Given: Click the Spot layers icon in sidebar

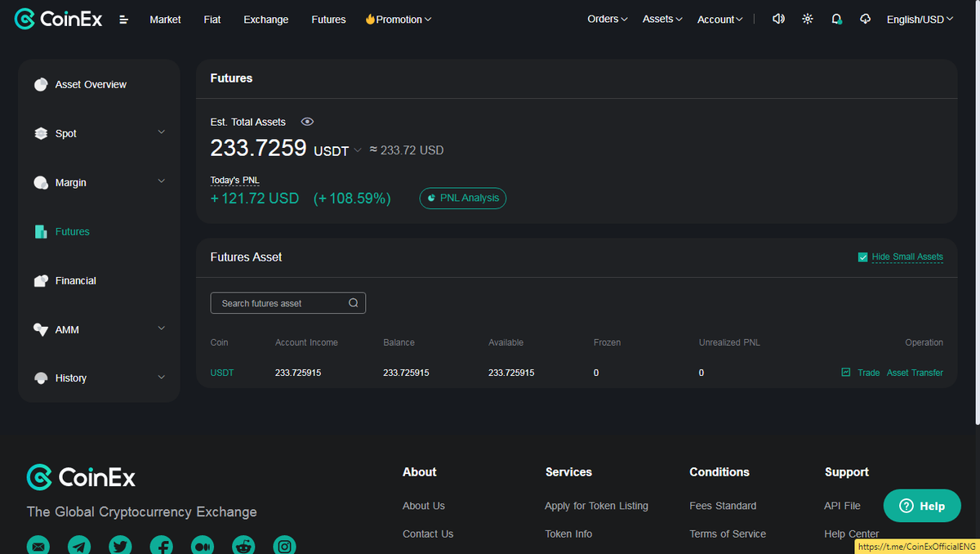Looking at the screenshot, I should coord(41,133).
